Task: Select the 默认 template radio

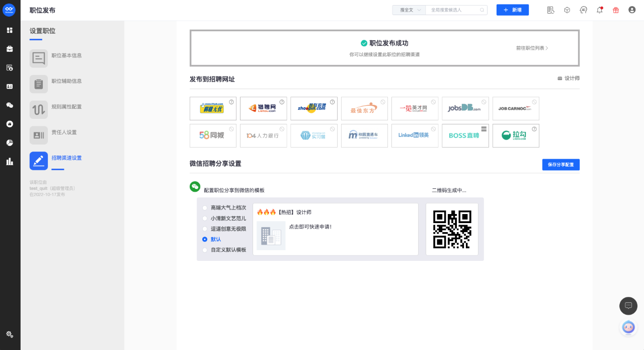Action: pyautogui.click(x=204, y=239)
